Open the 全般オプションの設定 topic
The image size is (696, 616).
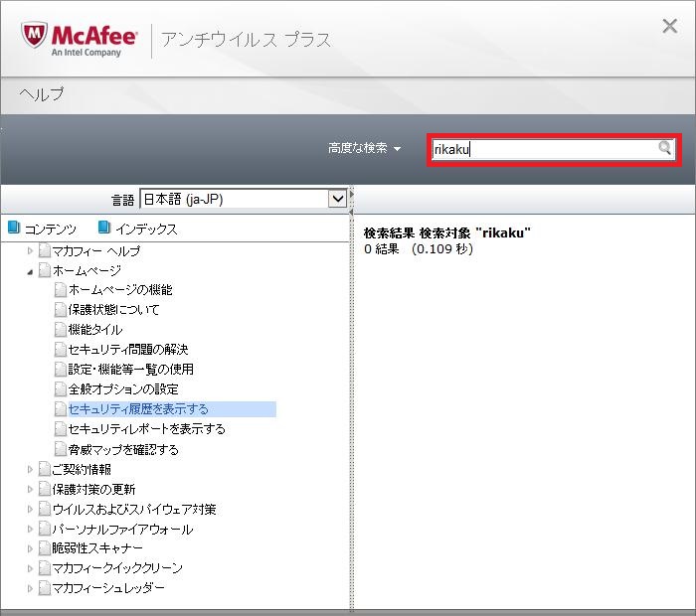pyautogui.click(x=123, y=388)
